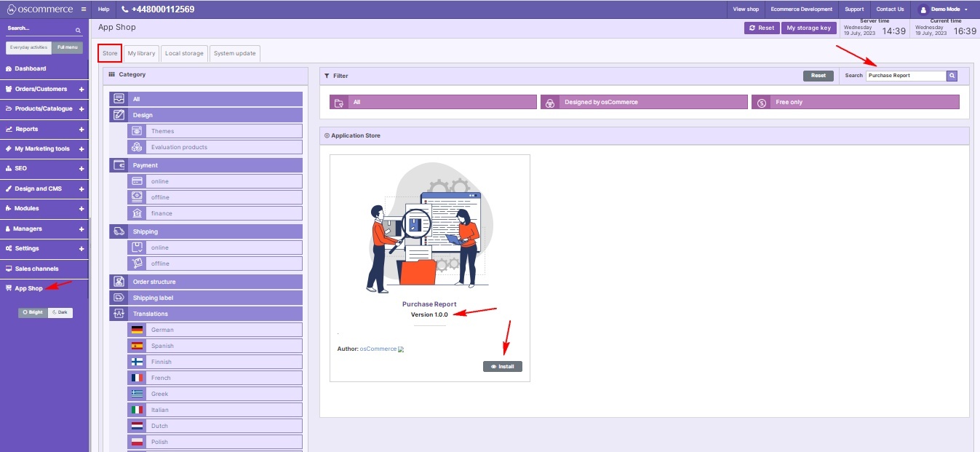The width and height of the screenshot is (980, 452).
Task: Click the Order structure category icon
Action: pyautogui.click(x=119, y=282)
